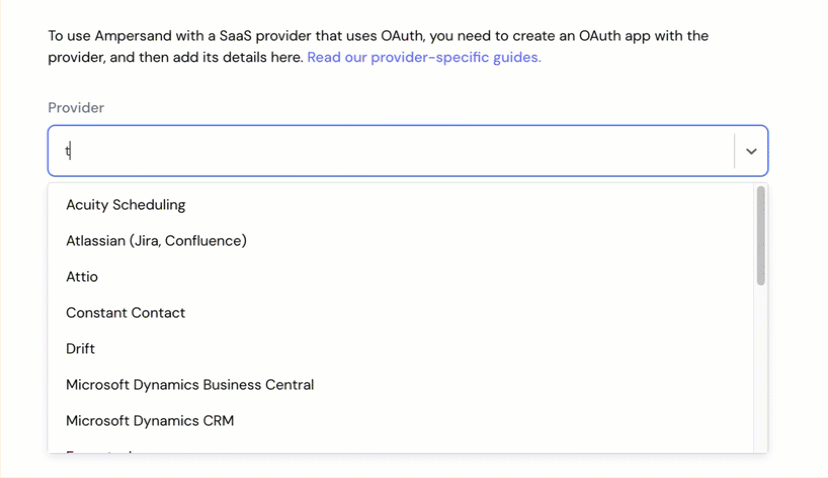Click the Provider field label
The image size is (828, 478).
(76, 108)
